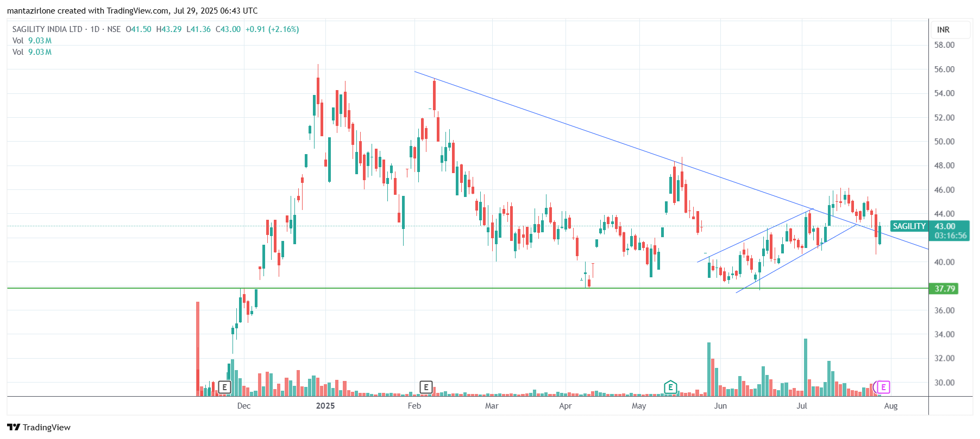Screen dimensions: 980x439
Task: Click the Feb label on time axis
Action: point(414,406)
